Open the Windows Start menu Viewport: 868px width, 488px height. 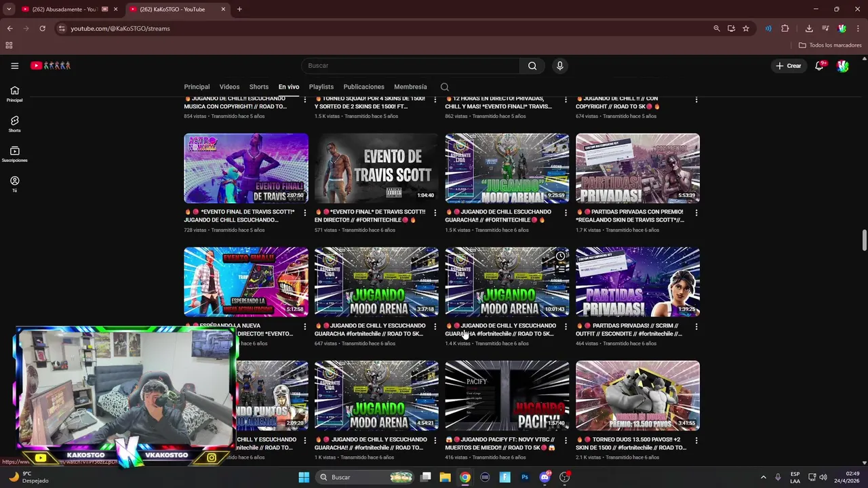click(304, 477)
